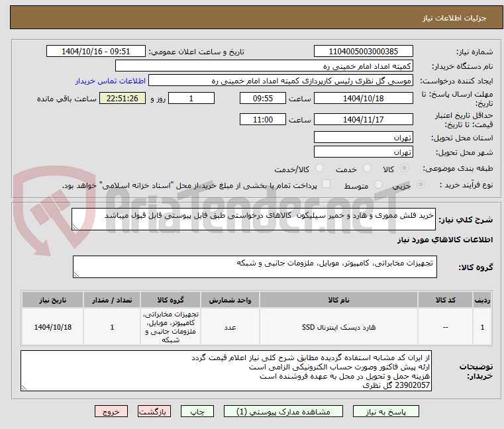Select the هارد دیسک اینترنال SSD row

pyautogui.click(x=256, y=327)
